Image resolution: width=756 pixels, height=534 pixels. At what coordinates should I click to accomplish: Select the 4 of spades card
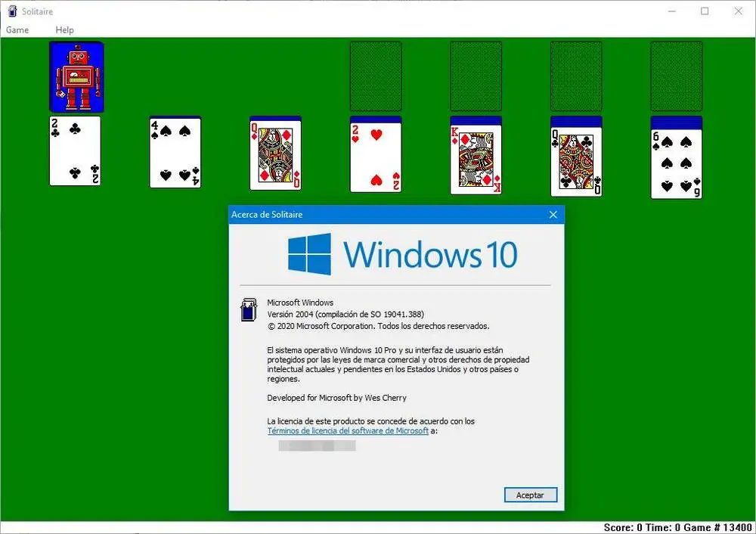[x=175, y=154]
